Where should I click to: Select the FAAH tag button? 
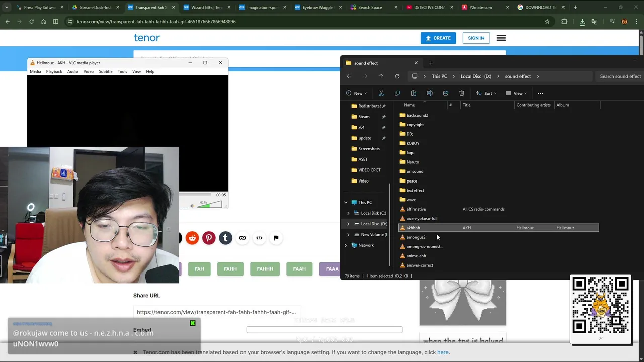coord(299,269)
